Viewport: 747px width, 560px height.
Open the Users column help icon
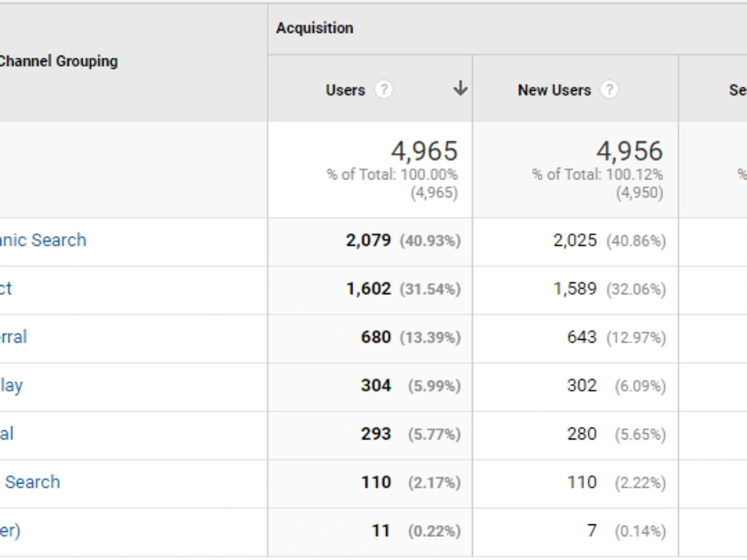[383, 90]
